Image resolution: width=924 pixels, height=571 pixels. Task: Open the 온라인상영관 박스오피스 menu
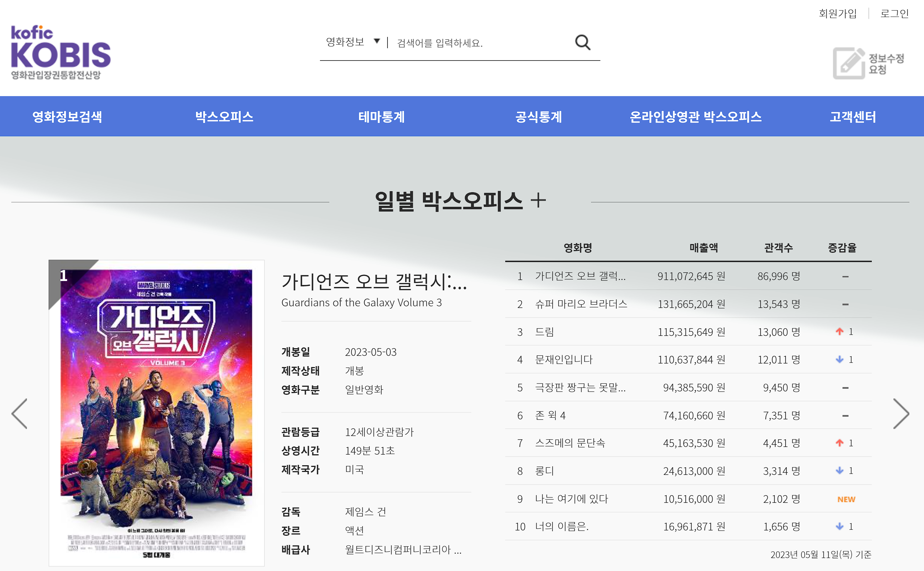(x=695, y=117)
